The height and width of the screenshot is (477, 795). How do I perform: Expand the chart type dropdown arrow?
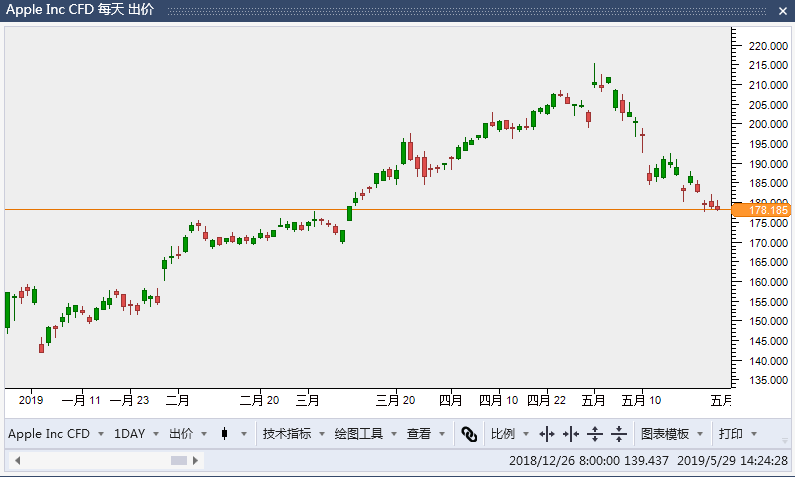click(244, 434)
